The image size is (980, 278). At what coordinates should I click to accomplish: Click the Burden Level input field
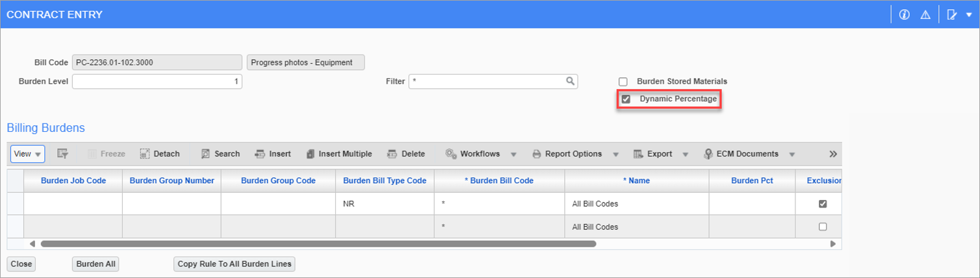pos(157,82)
